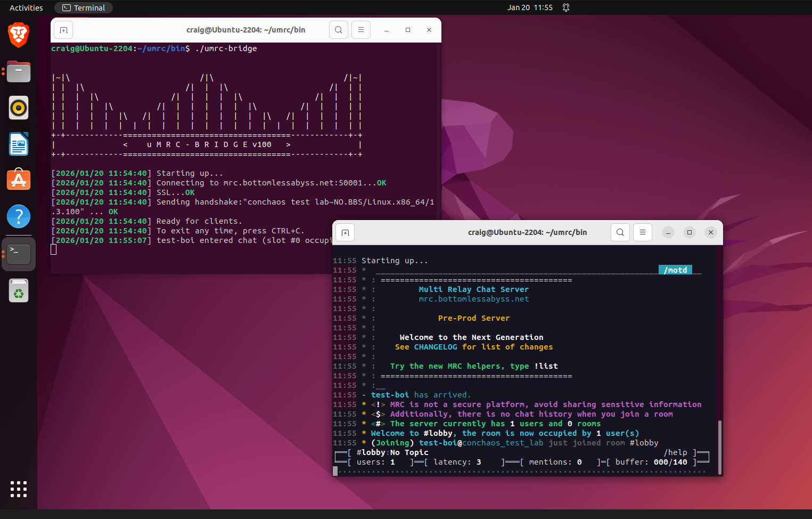Launch LibreOffice Writer from dock
The height and width of the screenshot is (519, 812).
tap(19, 144)
